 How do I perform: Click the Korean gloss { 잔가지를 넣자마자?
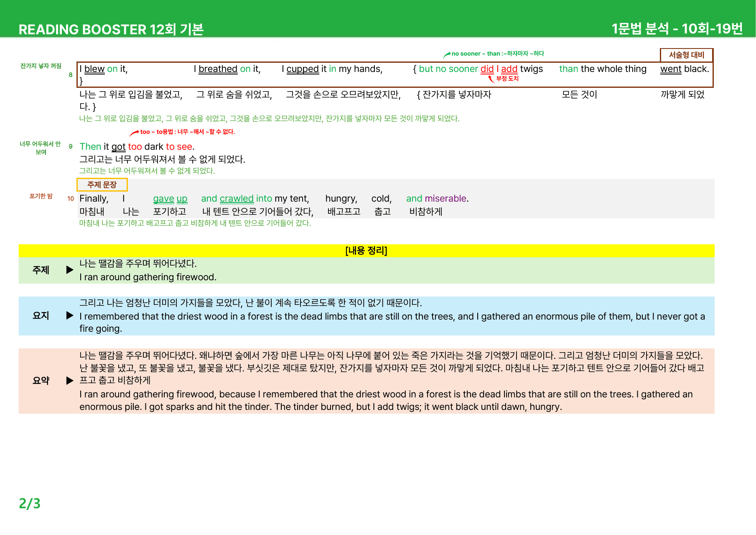tap(454, 95)
